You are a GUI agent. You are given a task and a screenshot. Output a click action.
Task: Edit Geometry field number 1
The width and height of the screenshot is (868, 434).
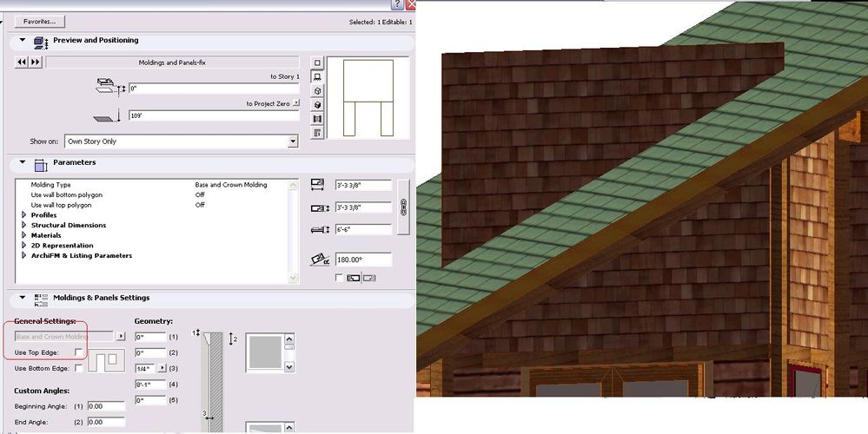[150, 337]
